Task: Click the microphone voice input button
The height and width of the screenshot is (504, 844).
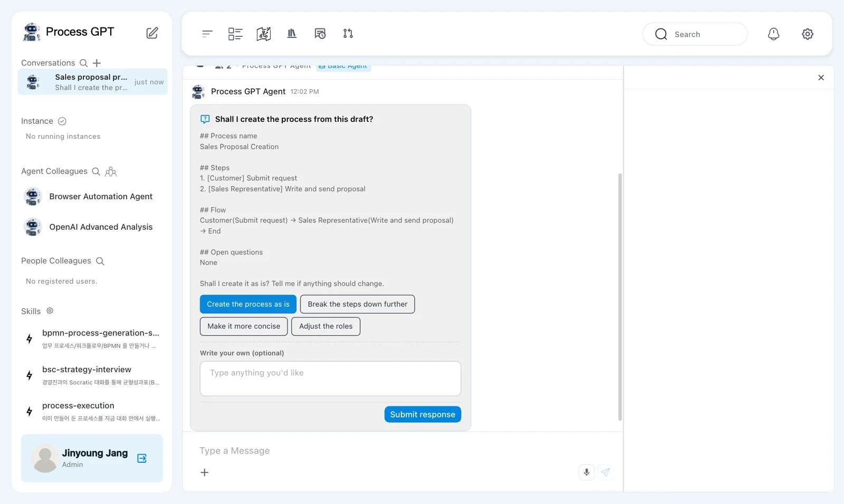Action: coord(587,472)
